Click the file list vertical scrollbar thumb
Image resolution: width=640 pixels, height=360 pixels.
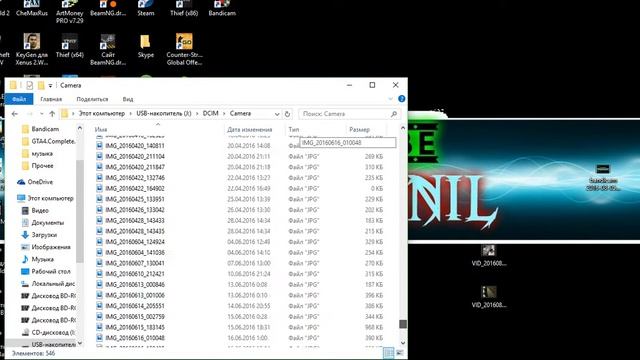(403, 324)
